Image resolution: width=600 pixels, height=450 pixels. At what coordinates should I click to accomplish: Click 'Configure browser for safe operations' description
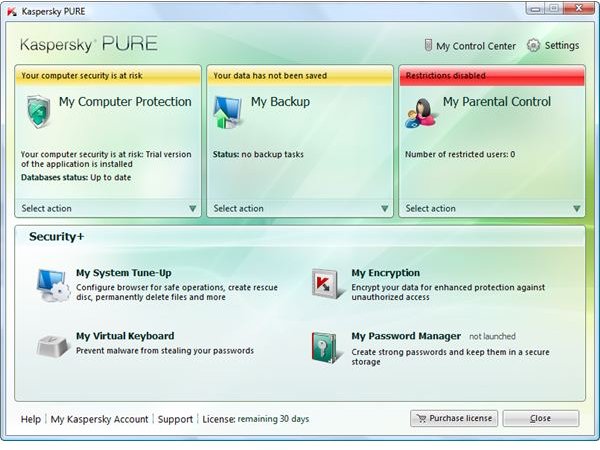(x=177, y=292)
